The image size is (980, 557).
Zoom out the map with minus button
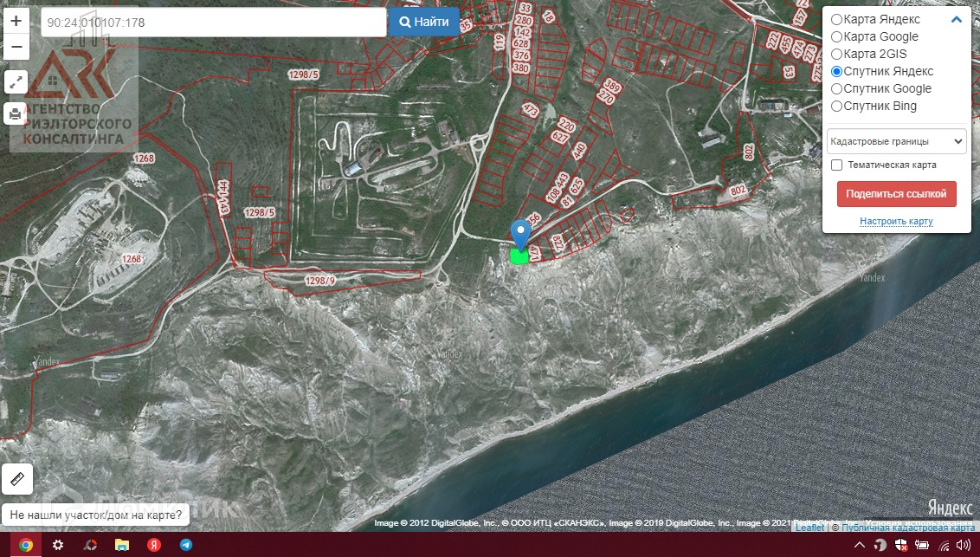coord(16,47)
